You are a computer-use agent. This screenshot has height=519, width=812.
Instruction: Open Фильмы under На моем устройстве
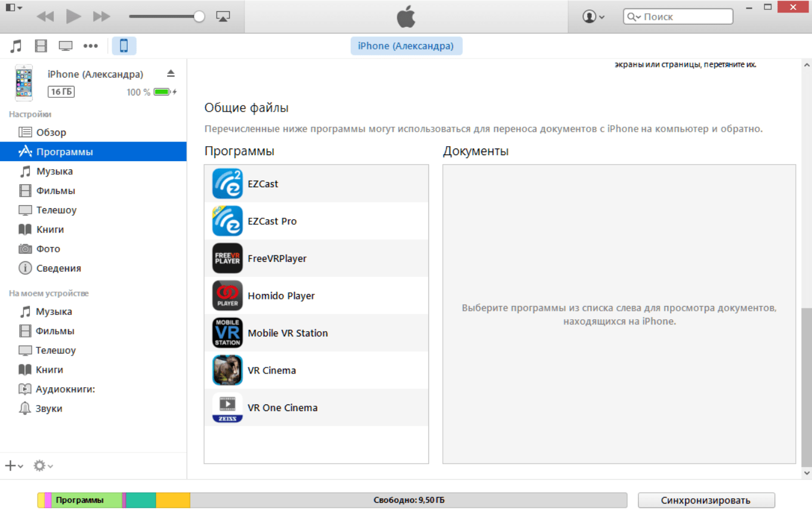tap(93, 331)
